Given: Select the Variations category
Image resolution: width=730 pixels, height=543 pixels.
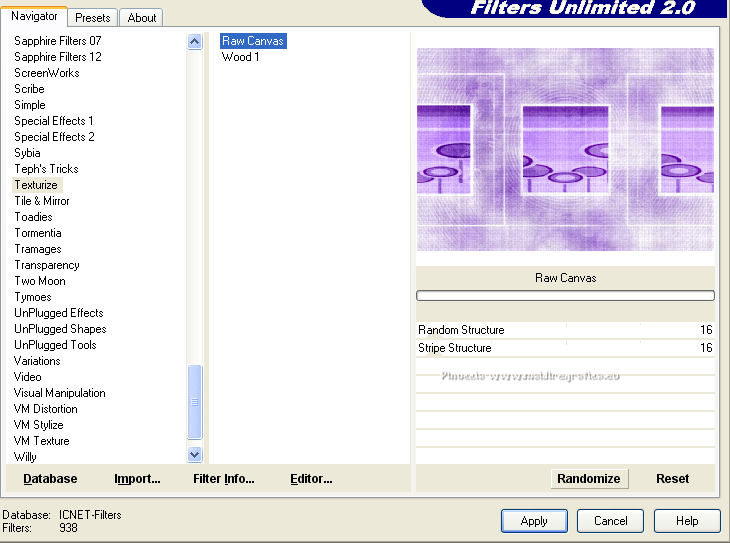Looking at the screenshot, I should pos(37,361).
